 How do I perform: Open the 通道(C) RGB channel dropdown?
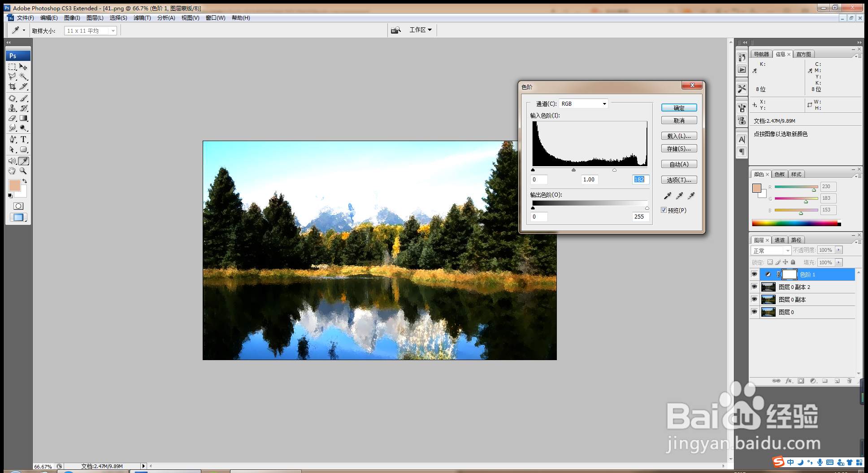click(x=583, y=103)
